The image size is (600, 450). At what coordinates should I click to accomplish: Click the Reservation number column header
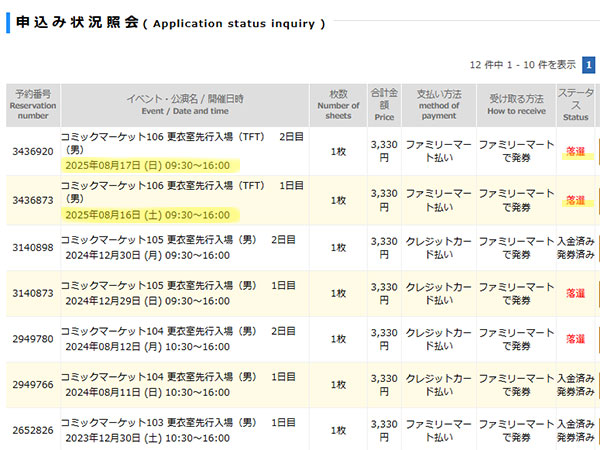point(33,105)
